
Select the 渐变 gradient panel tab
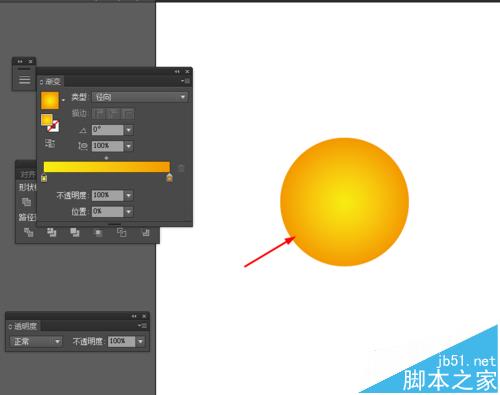pos(53,81)
